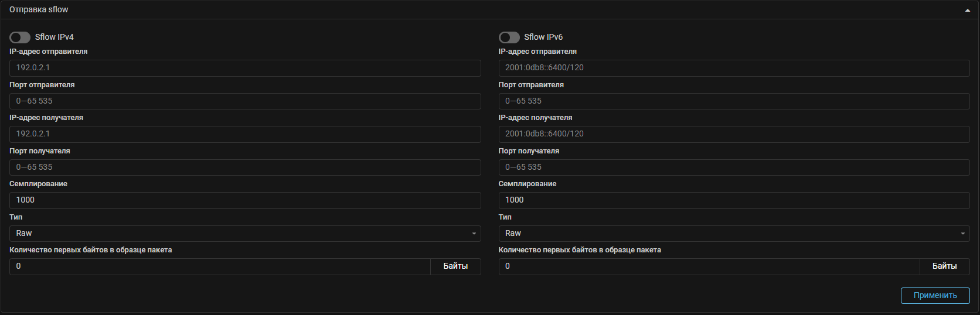Collapse the Отправка sflow panel arrow
980x315 pixels.
pyautogui.click(x=967, y=10)
